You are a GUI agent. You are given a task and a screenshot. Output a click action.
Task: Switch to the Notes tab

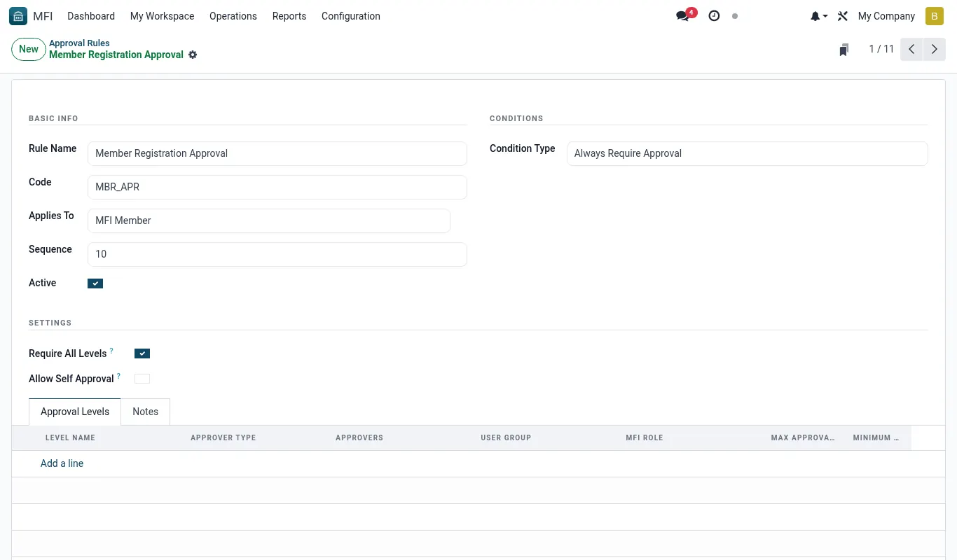[x=146, y=412]
